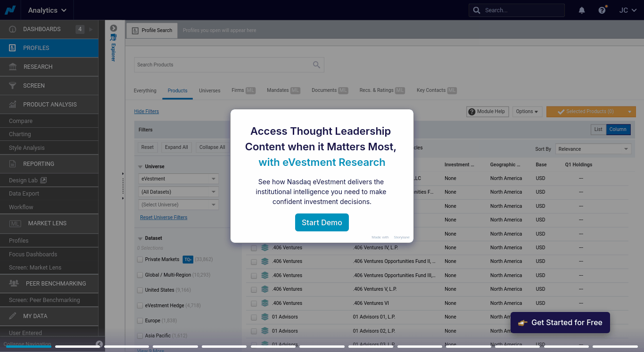Collapse the Dataset filter section

coord(140,238)
